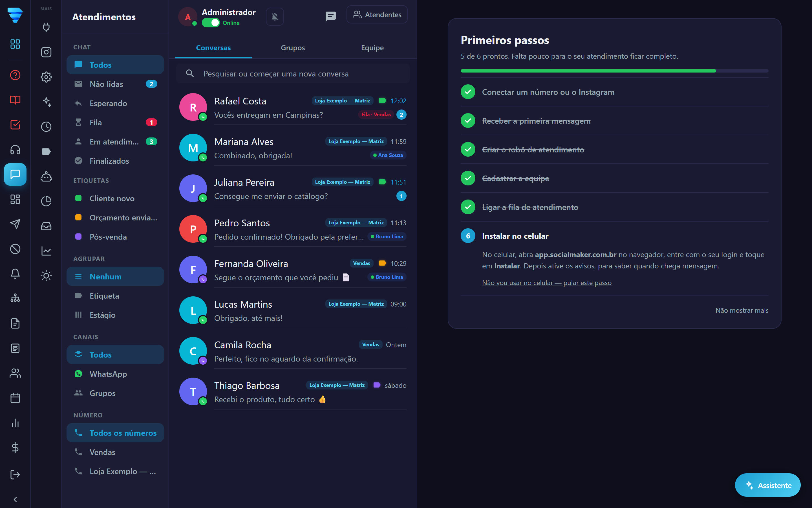Image resolution: width=812 pixels, height=508 pixels.
Task: Select Grupos channel filter
Action: point(115,393)
